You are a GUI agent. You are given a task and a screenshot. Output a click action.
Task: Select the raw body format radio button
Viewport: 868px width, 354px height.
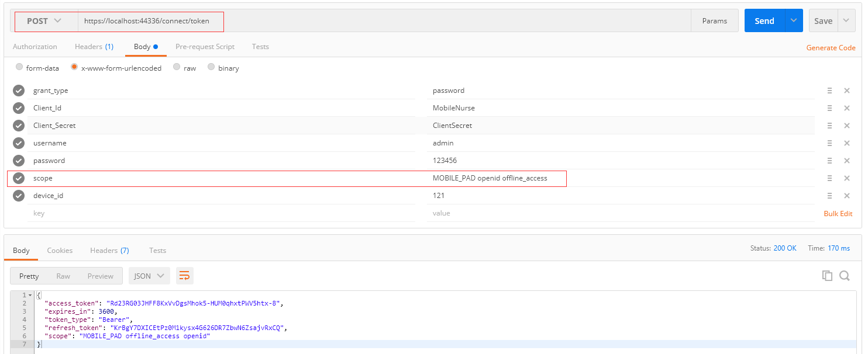click(175, 67)
